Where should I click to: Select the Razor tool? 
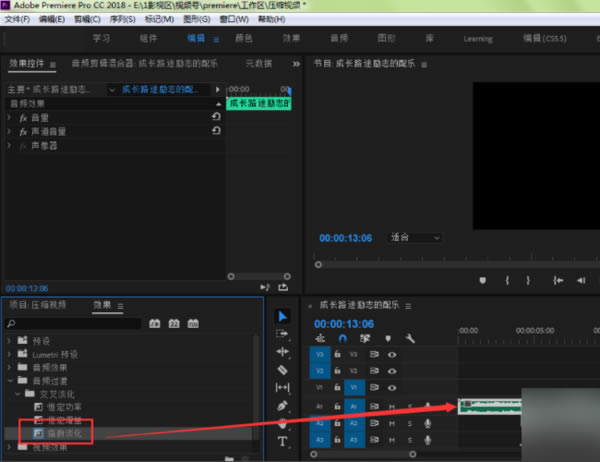(282, 369)
